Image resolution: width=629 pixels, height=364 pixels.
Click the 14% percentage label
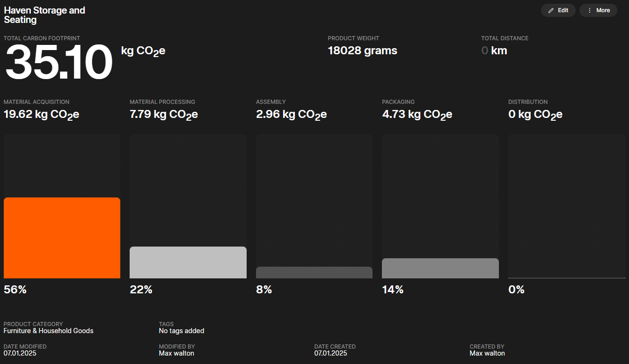(393, 290)
